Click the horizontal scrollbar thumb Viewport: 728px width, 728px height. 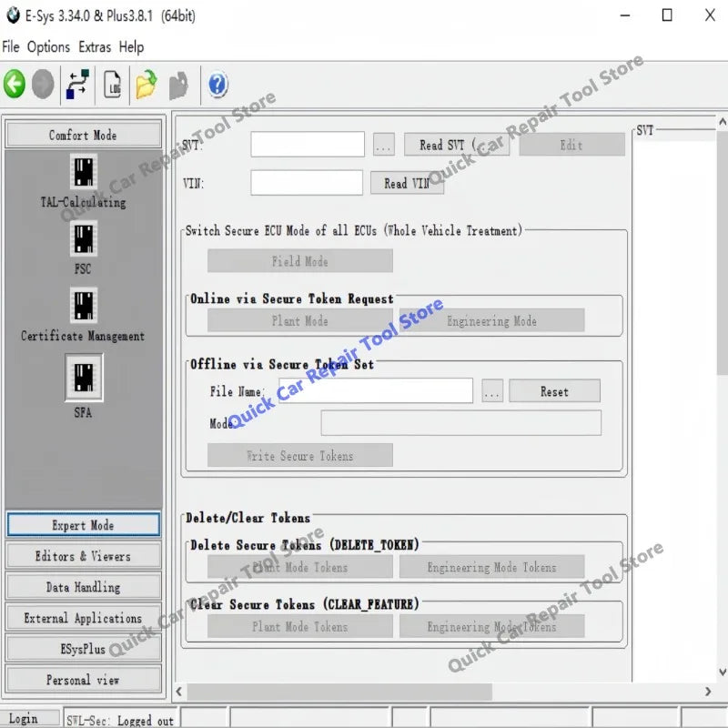pyautogui.click(x=339, y=692)
